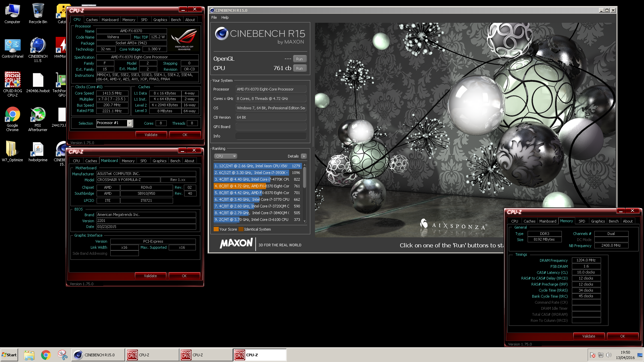Open the CPU ranking dropdown in Cinebench

coord(225,156)
